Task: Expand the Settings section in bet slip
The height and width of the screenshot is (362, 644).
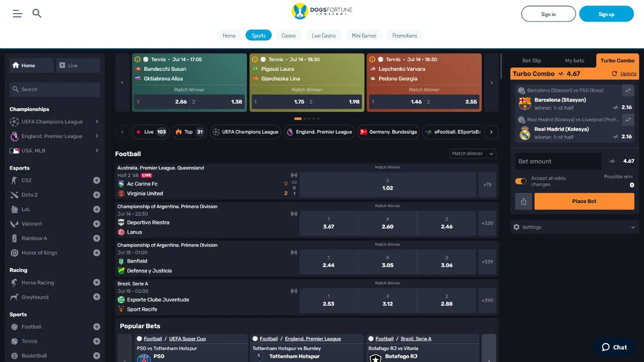Action: tap(574, 227)
